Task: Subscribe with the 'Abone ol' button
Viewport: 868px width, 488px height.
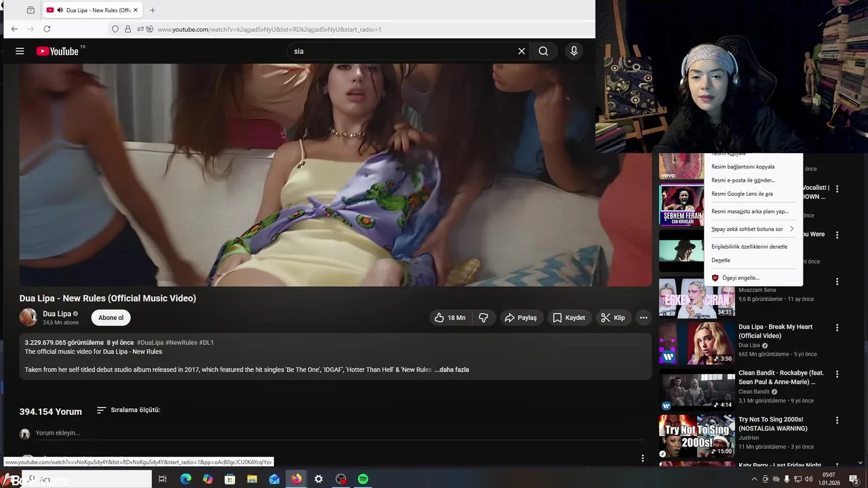Action: [x=111, y=318]
